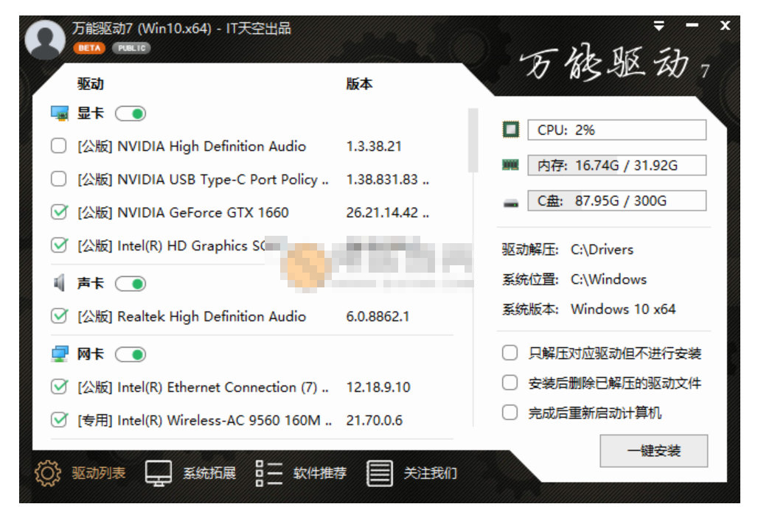Click the user avatar in the title bar

[44, 41]
